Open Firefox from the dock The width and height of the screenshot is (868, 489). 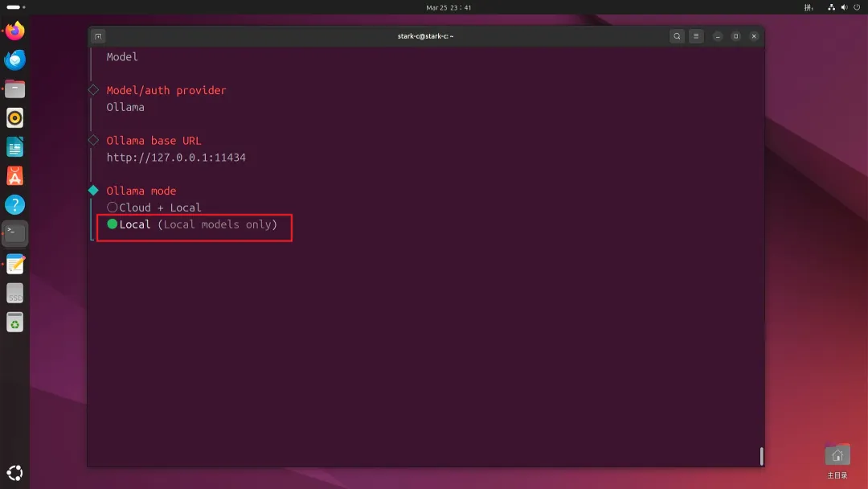coord(15,31)
